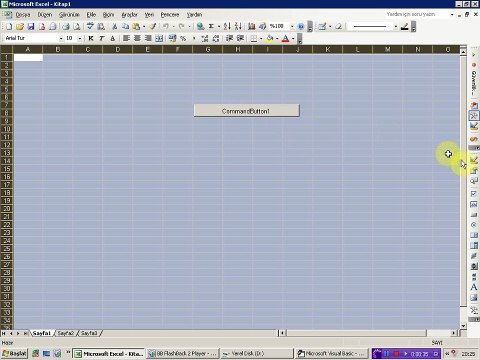The width and height of the screenshot is (480, 360).
Task: Launch the Chart Wizard icon
Action: [x=252, y=26]
